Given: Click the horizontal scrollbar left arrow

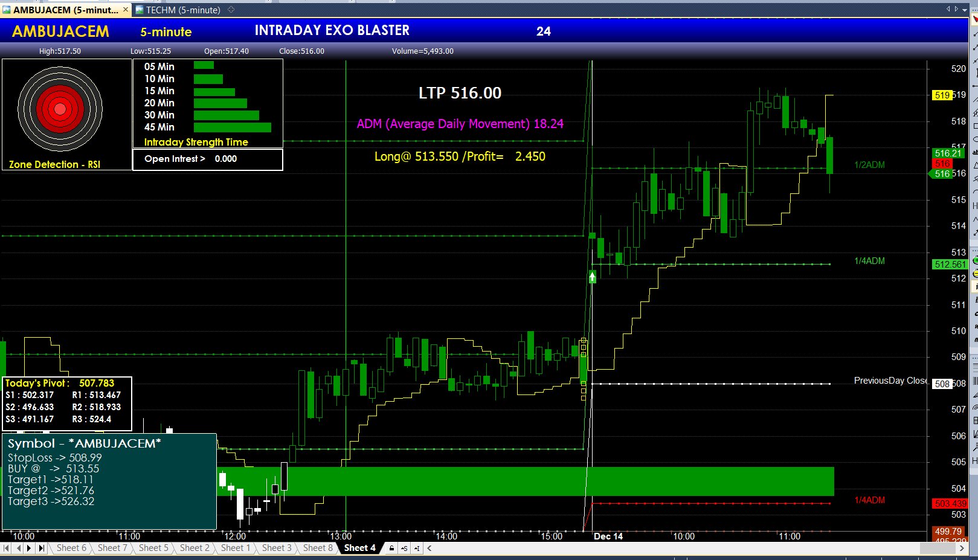Looking at the screenshot, I should click(x=429, y=549).
